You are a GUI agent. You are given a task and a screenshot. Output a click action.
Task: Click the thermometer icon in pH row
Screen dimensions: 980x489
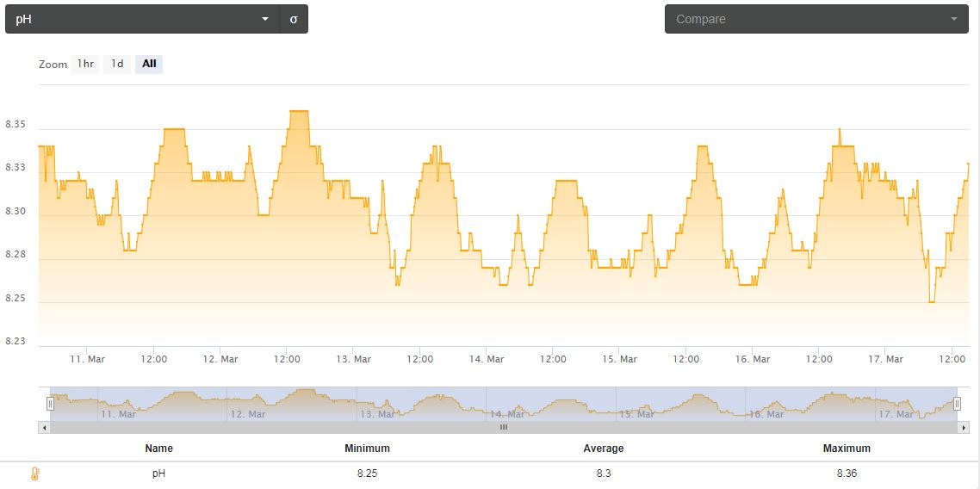tap(35, 474)
